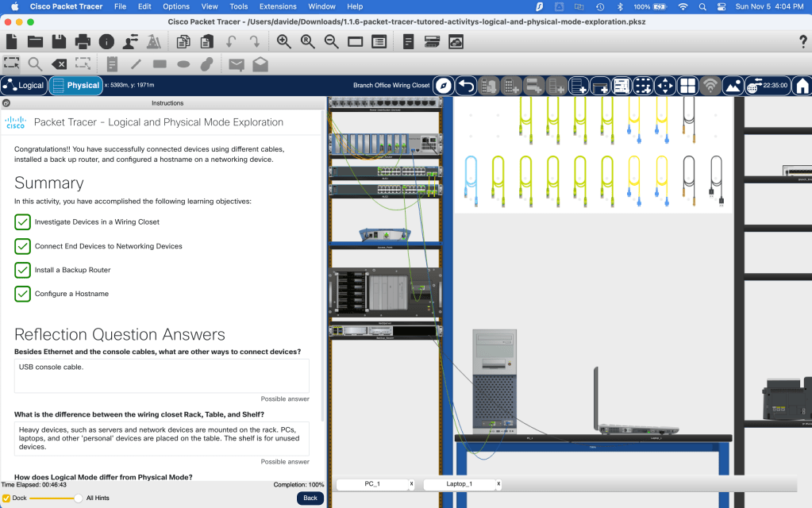Image resolution: width=812 pixels, height=508 pixels.
Task: Open the Extensions menu
Action: point(278,6)
